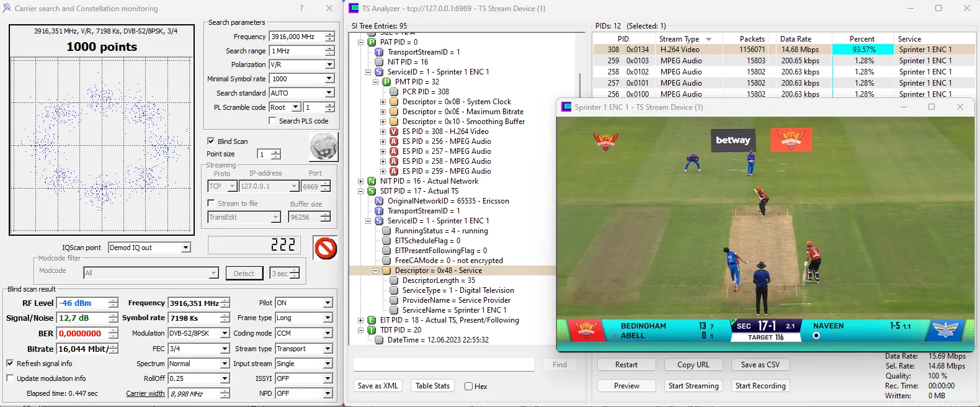Click the SI tree search input field
980x407 pixels.
443,365
